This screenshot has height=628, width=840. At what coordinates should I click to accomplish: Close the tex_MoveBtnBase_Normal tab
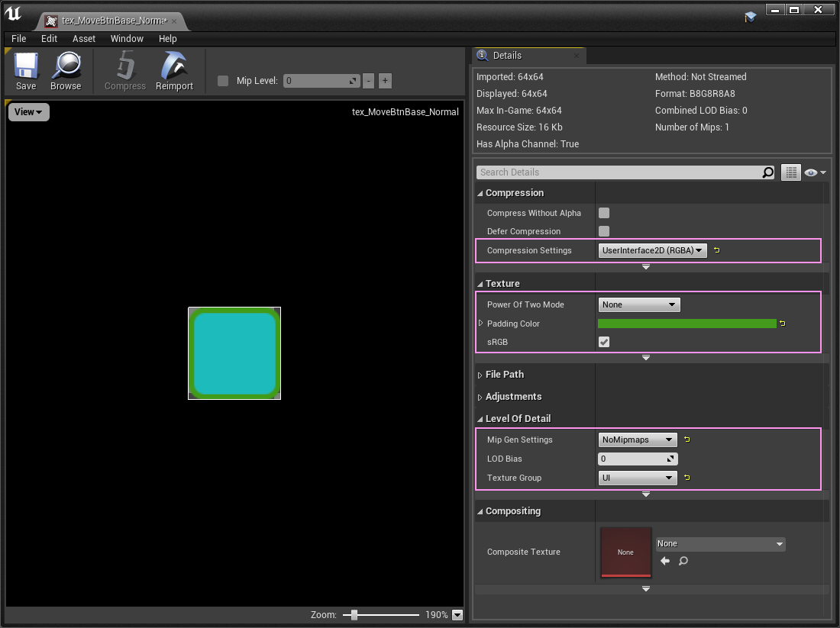[174, 21]
